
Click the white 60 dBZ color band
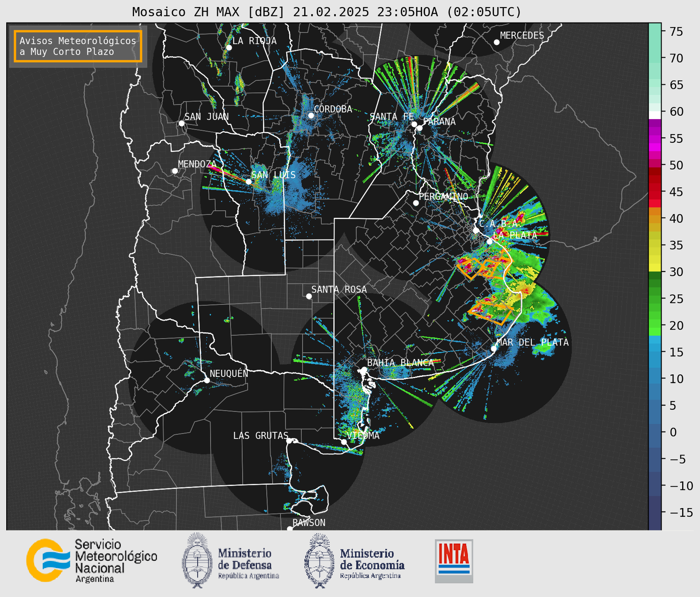click(654, 115)
